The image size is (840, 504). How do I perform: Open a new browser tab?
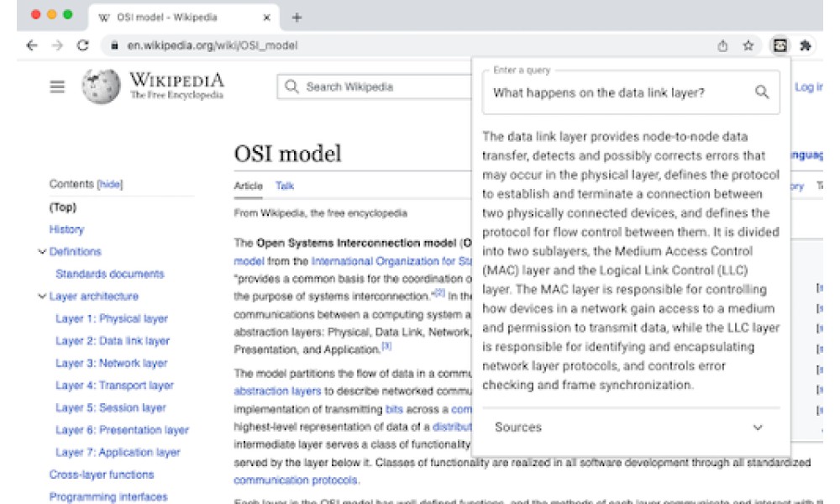pyautogui.click(x=297, y=18)
